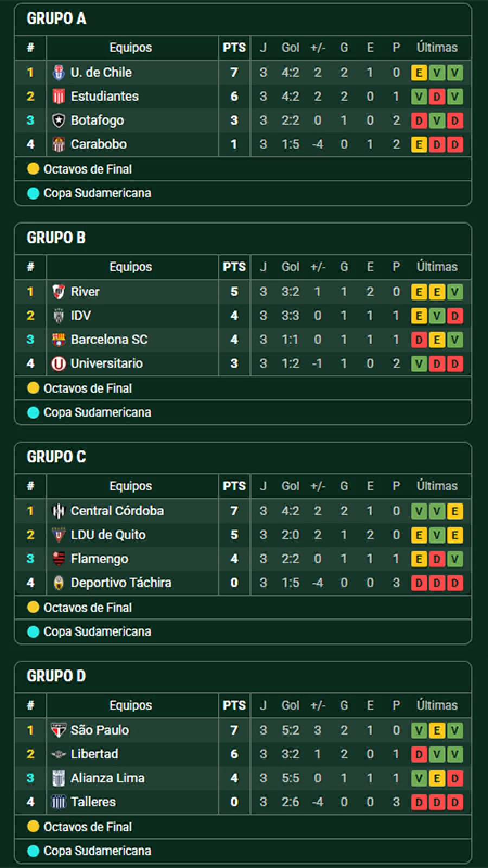488x868 pixels.
Task: Click the Botafogo club badge
Action: (x=59, y=120)
